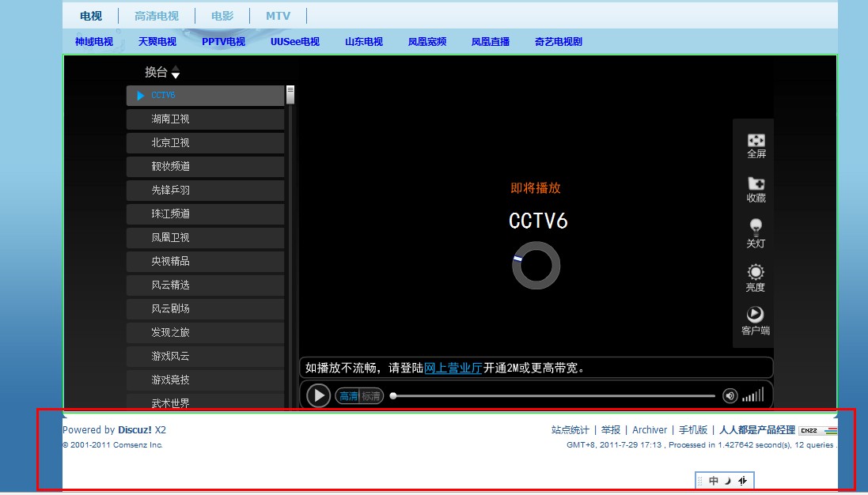Select the 游戏风云 channel

pos(206,357)
